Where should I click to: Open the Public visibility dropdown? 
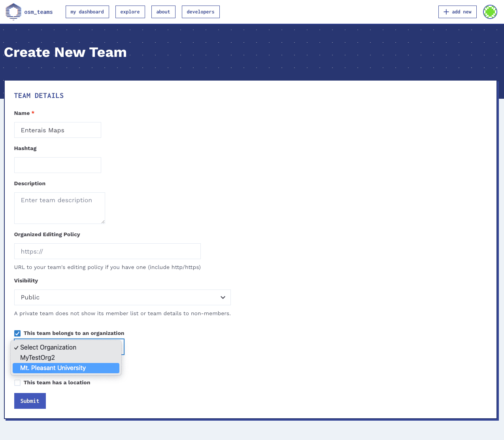click(x=123, y=297)
